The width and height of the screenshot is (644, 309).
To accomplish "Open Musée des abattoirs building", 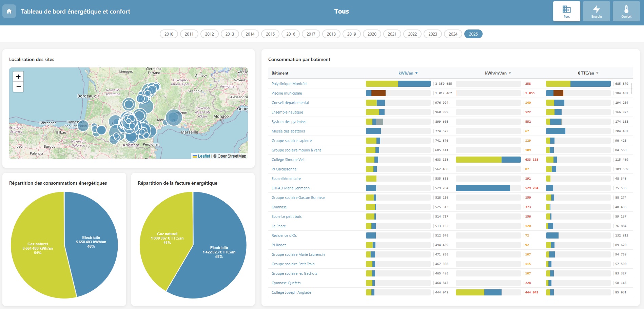I will (288, 131).
